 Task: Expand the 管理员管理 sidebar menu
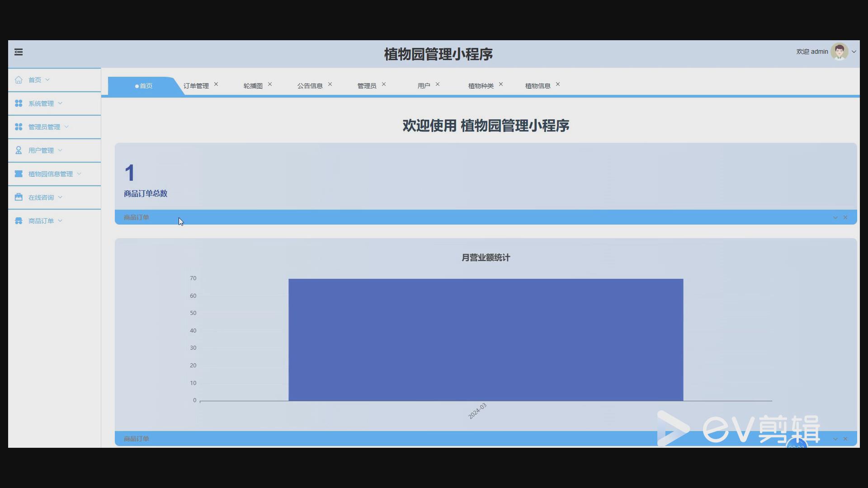(x=44, y=127)
